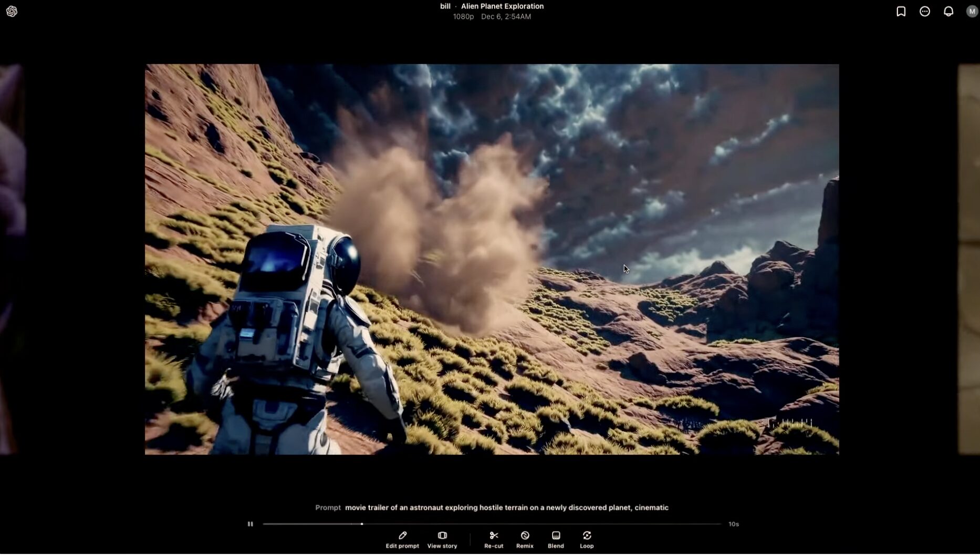Screen dimensions: 980x555
Task: Click Edit prompt pencil button
Action: coord(402,540)
